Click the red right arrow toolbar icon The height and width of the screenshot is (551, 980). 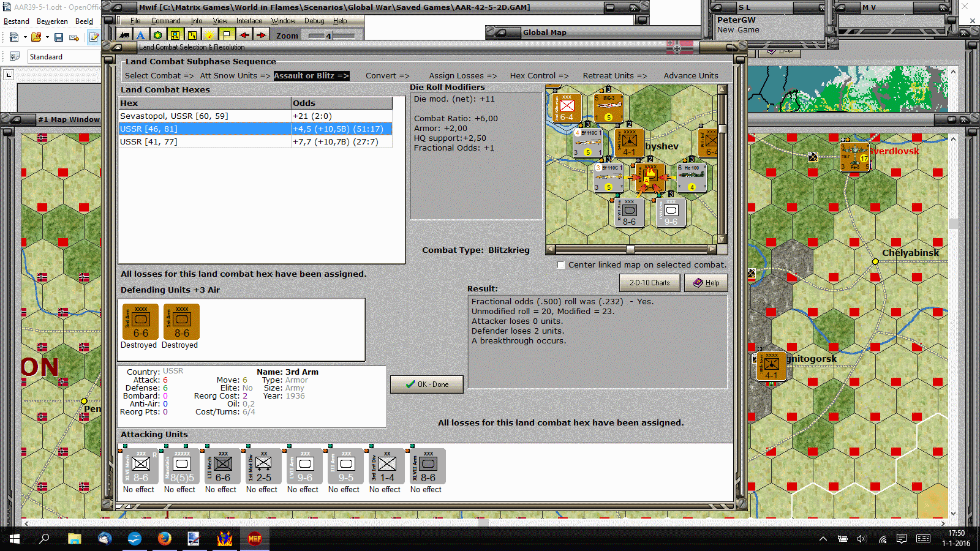click(261, 35)
